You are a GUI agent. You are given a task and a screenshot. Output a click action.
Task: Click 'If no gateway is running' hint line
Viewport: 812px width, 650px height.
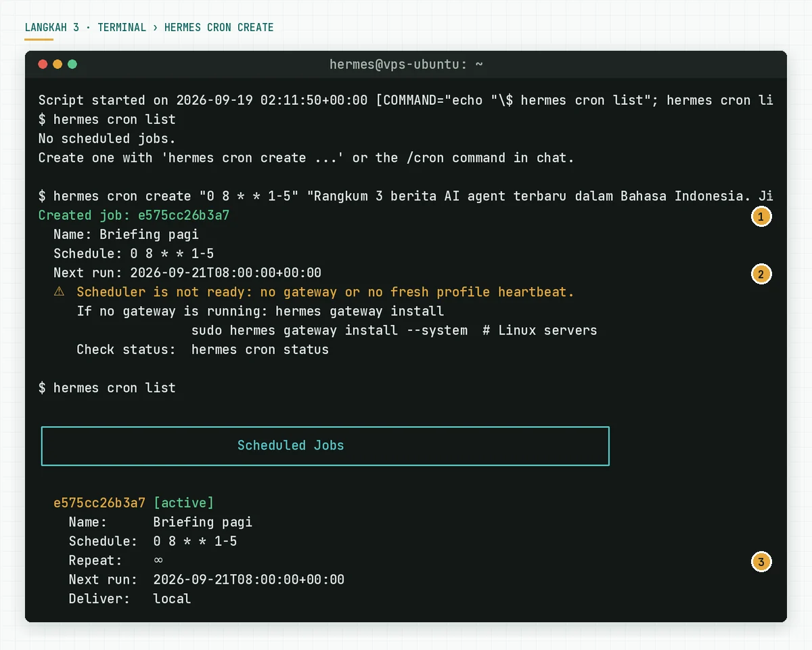click(261, 311)
